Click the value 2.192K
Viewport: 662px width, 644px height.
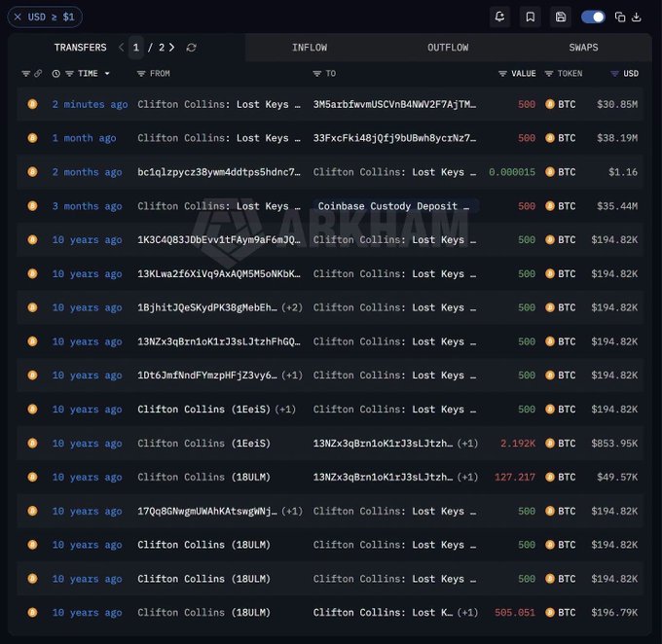click(518, 444)
